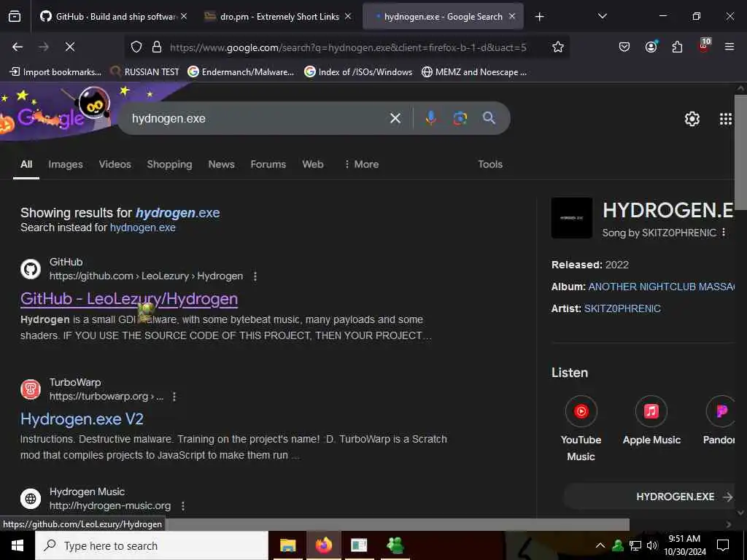Click inside the Google search field

tap(258, 118)
